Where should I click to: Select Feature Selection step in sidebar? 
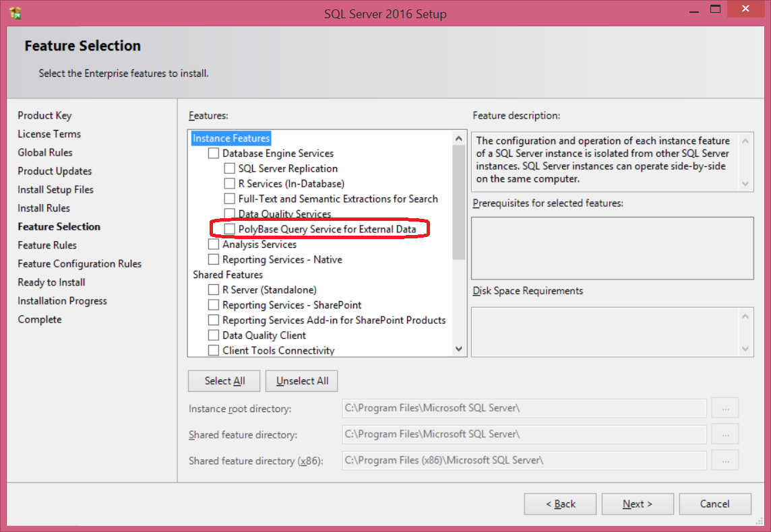click(59, 226)
